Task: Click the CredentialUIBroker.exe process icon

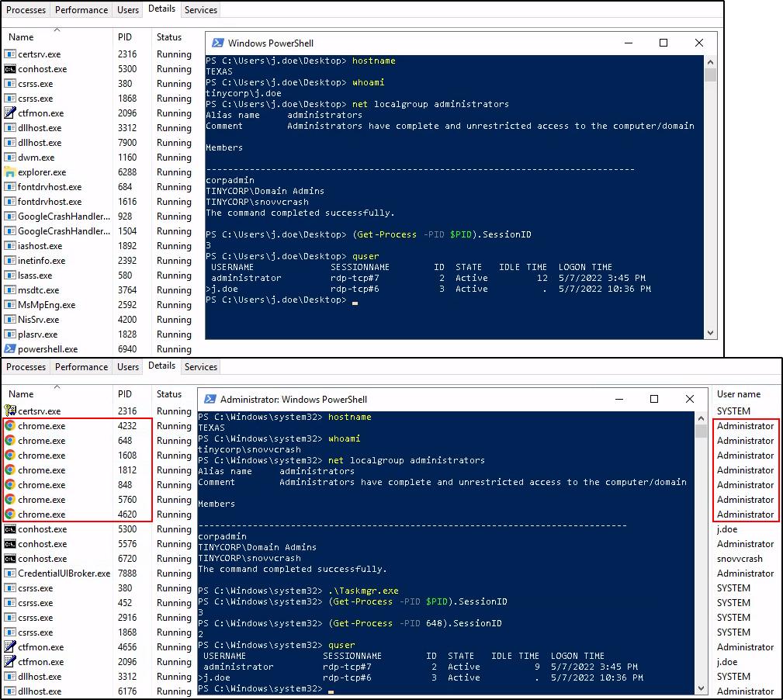Action: 10,574
